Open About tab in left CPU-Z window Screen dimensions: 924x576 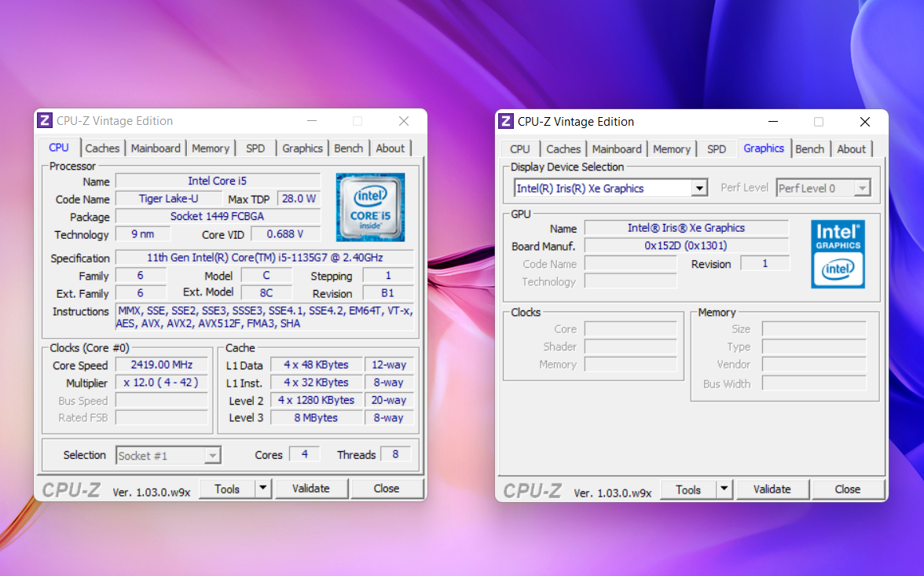tap(390, 149)
